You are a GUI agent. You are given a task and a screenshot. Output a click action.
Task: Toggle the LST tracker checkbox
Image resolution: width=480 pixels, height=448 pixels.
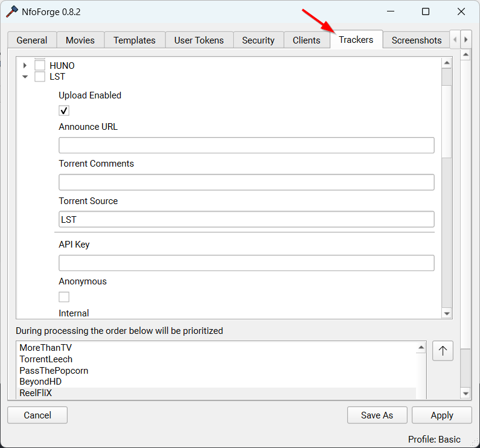[40, 77]
